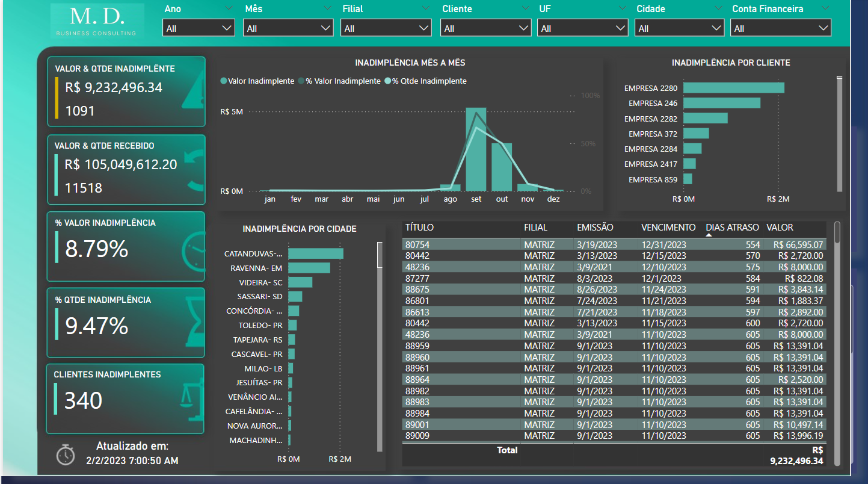
Task: Open the Ano filter dropdown
Action: pyautogui.click(x=199, y=28)
